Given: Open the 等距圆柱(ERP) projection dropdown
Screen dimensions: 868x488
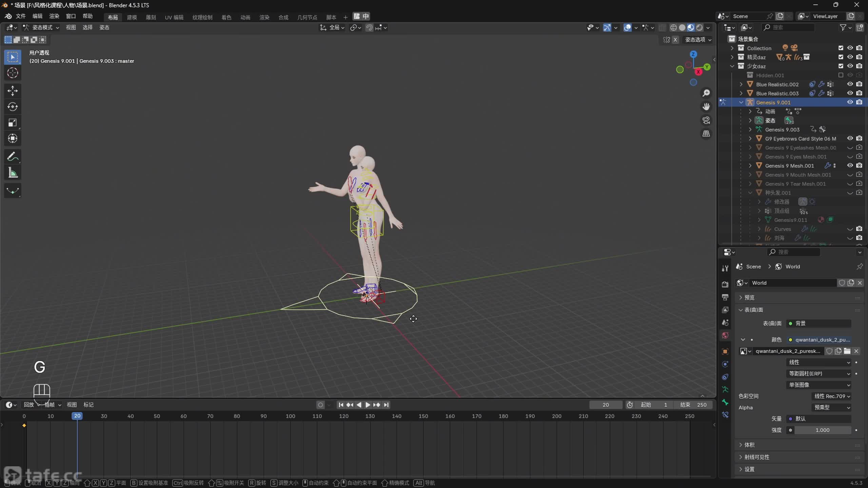Looking at the screenshot, I should tap(818, 373).
